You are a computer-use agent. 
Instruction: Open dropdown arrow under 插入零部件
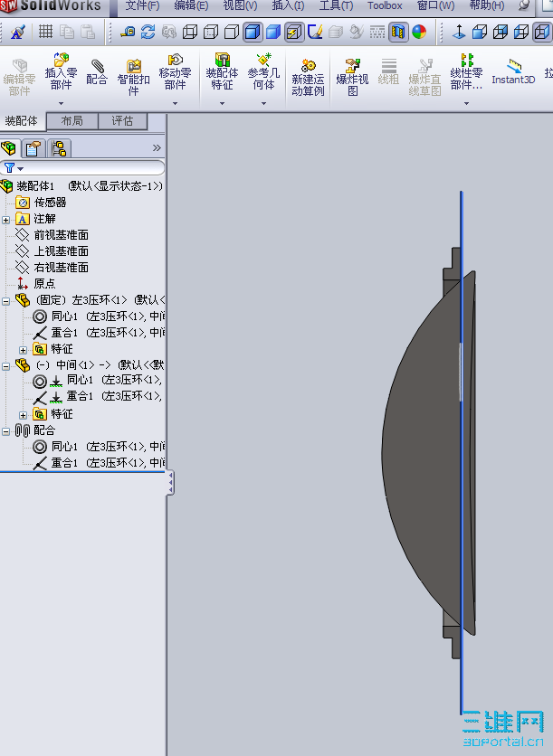[x=61, y=103]
